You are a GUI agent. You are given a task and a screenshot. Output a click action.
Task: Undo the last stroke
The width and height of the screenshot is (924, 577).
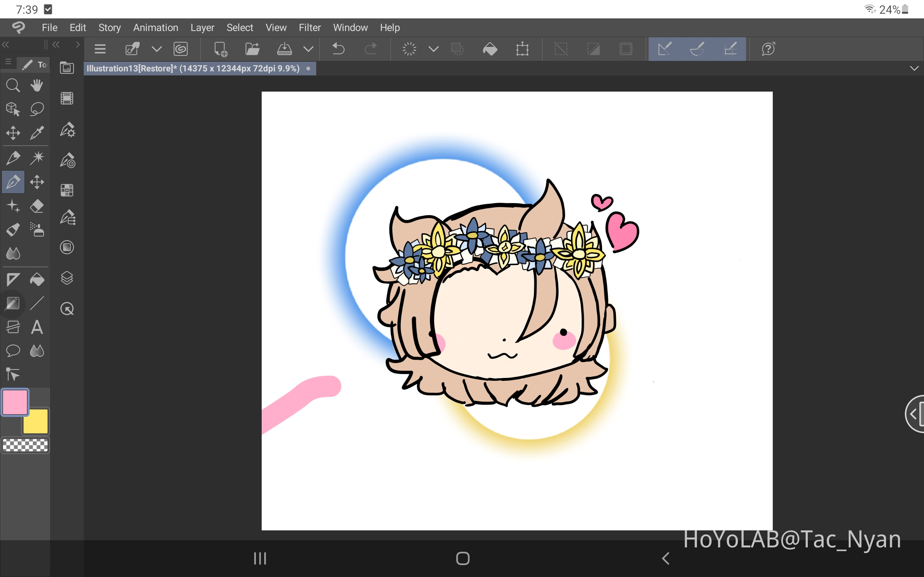tap(338, 49)
